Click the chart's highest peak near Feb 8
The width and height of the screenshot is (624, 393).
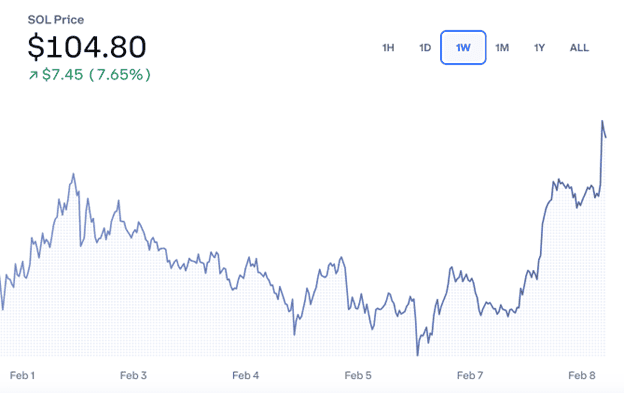(602, 121)
